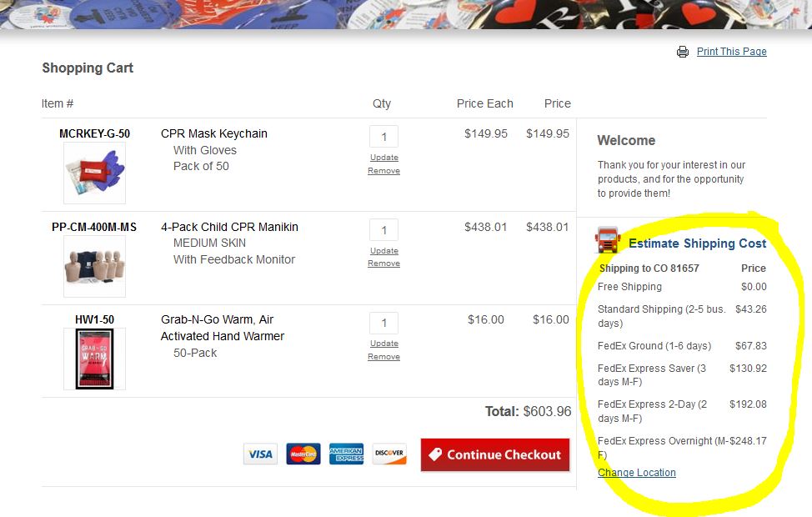Click the MasterCard logo

click(303, 454)
